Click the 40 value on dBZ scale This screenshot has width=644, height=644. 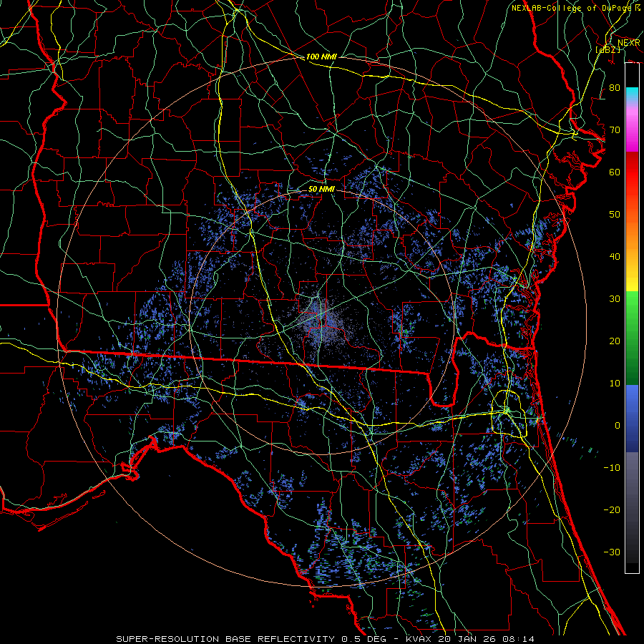tap(615, 257)
